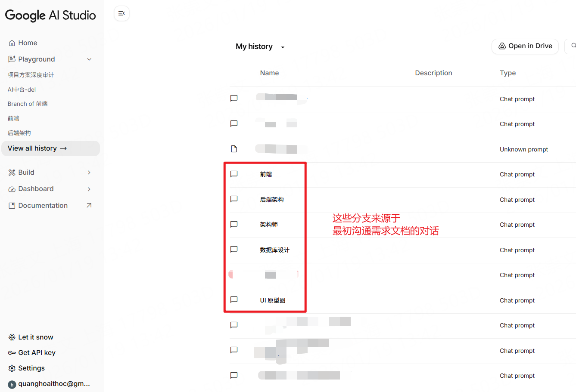The width and height of the screenshot is (576, 392).
Task: Click the Drive icon in Open in Drive
Action: (502, 46)
